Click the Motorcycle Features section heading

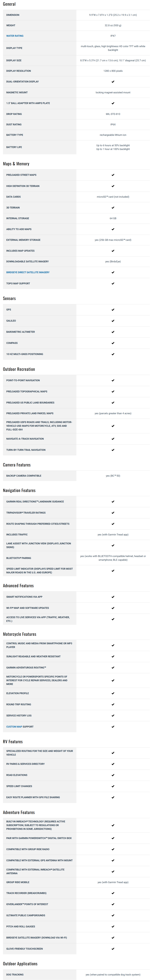point(20,634)
